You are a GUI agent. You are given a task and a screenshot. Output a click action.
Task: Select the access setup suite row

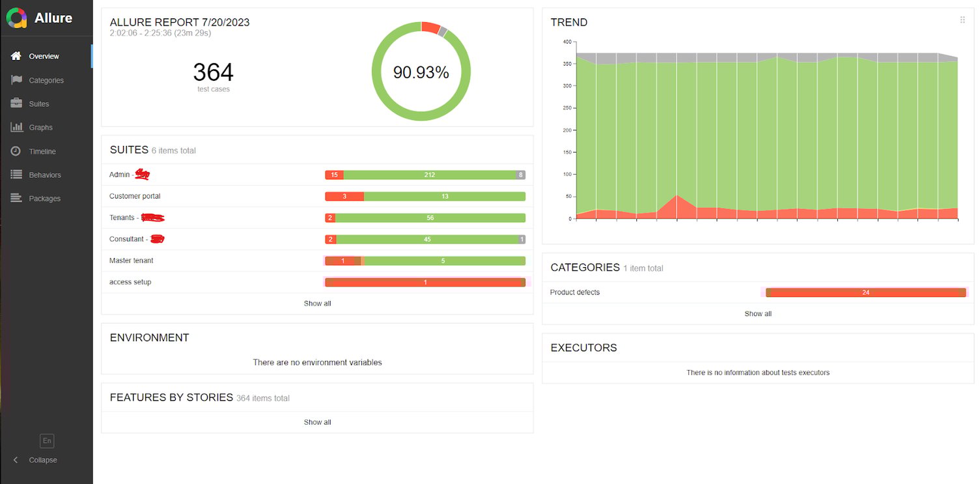(x=130, y=282)
